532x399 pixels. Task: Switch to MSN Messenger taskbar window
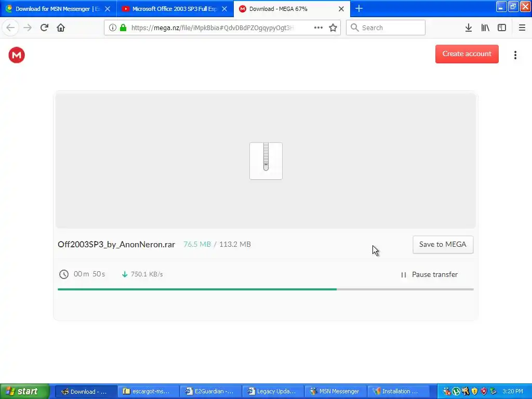pos(335,391)
